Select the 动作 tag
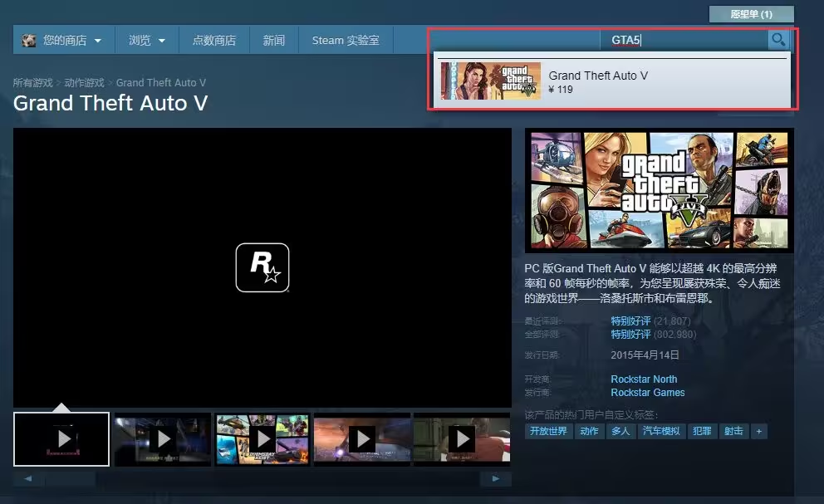 click(x=589, y=432)
